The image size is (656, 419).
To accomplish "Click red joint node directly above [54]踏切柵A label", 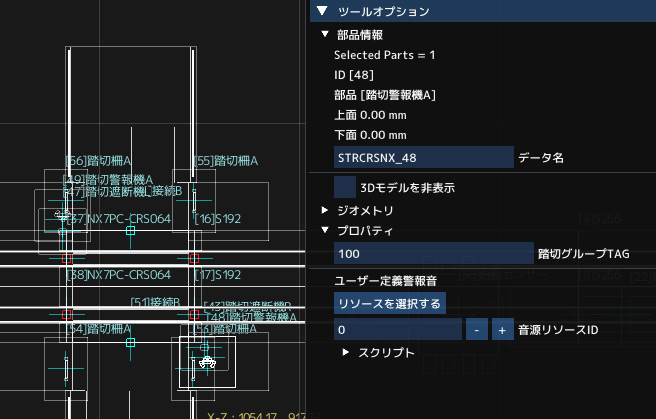I will click(68, 314).
